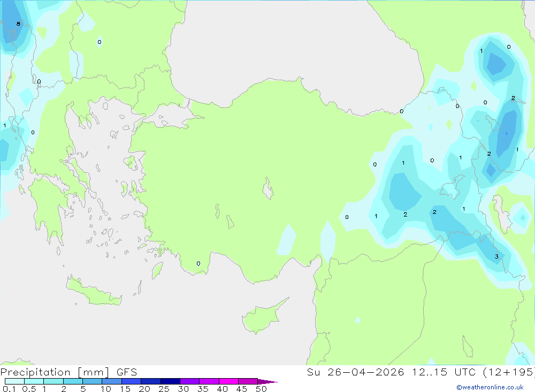Pick the 15–20 mm blue legend swatch
The height and width of the screenshot is (392, 535).
coord(131,381)
